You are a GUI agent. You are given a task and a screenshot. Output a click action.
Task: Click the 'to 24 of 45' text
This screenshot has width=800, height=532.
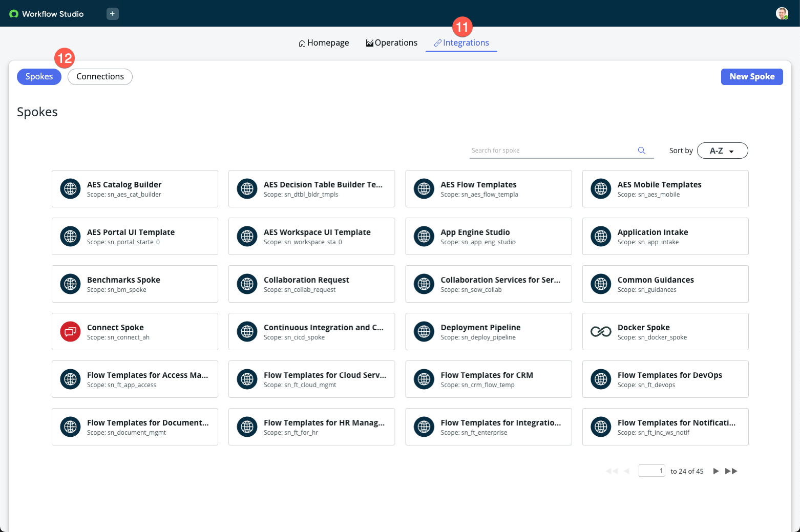coord(687,471)
